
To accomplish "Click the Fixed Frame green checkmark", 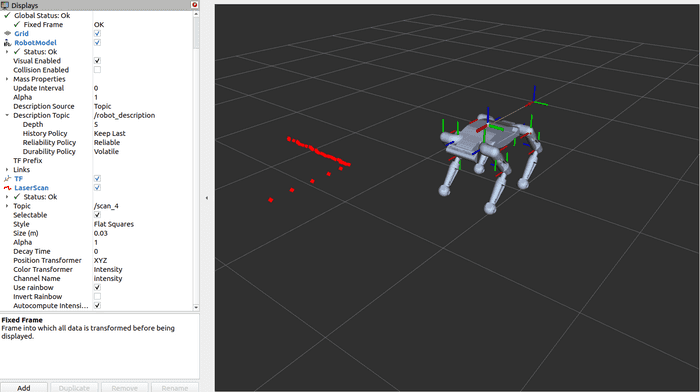I will coord(17,24).
